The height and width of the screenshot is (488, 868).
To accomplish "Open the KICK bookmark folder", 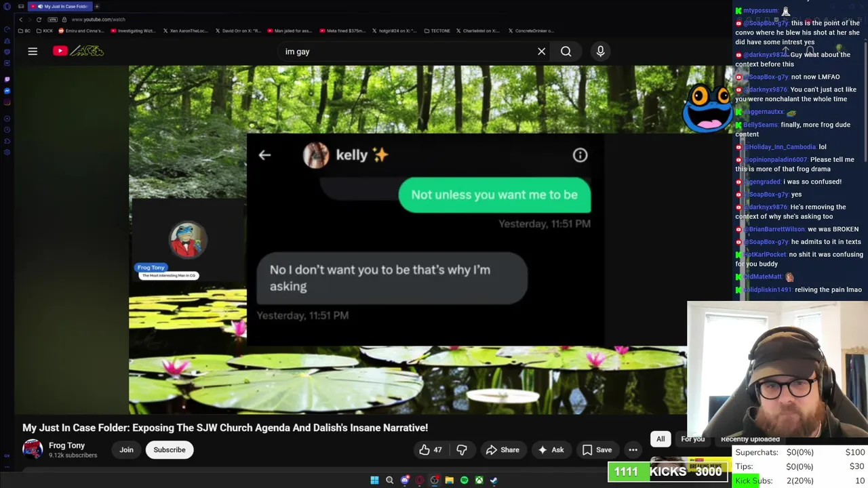I will (x=45, y=30).
